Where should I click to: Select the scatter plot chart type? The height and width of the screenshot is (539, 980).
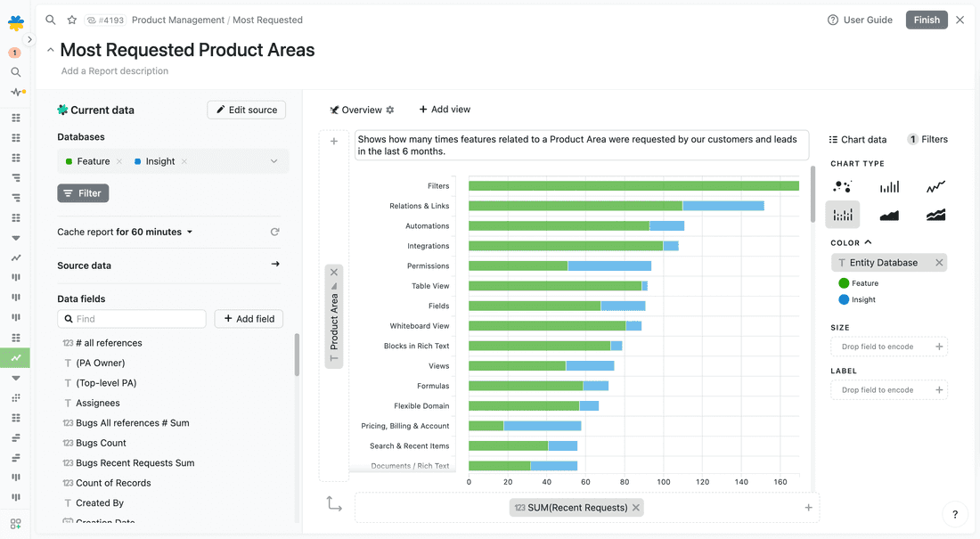pyautogui.click(x=842, y=186)
